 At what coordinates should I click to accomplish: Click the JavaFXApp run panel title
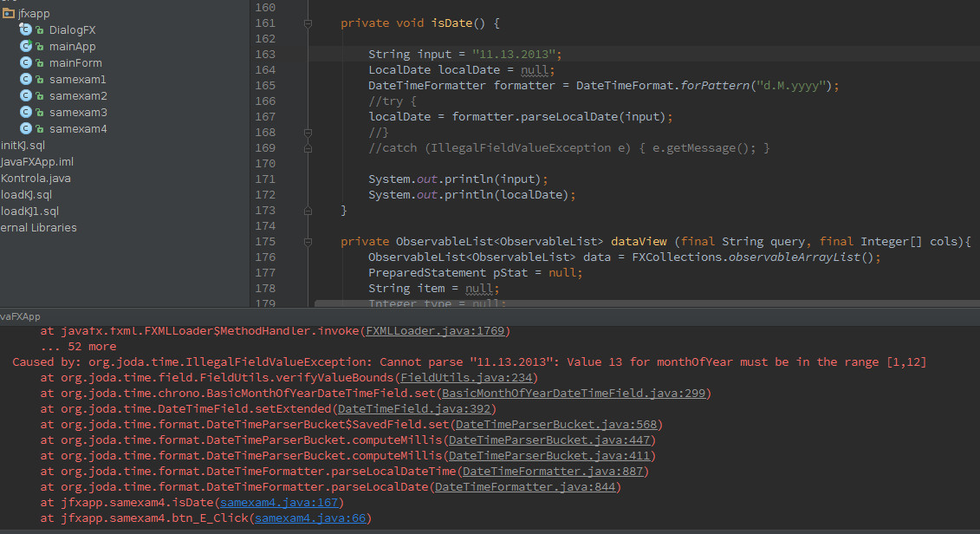pos(20,316)
